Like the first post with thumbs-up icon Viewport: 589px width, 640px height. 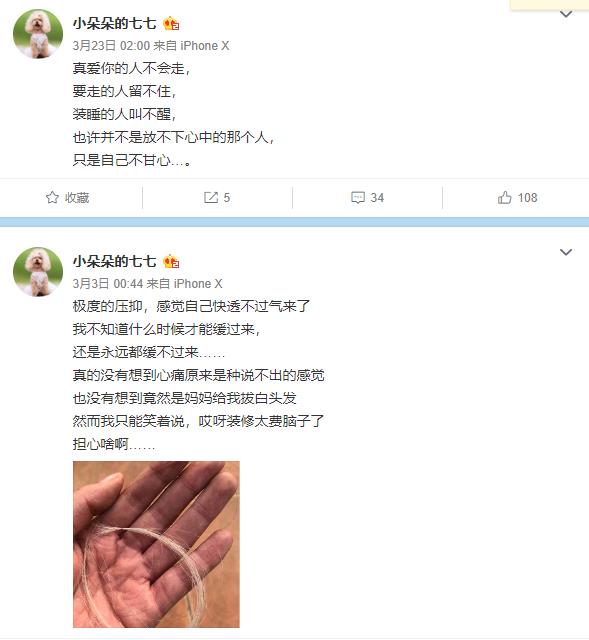tap(505, 198)
